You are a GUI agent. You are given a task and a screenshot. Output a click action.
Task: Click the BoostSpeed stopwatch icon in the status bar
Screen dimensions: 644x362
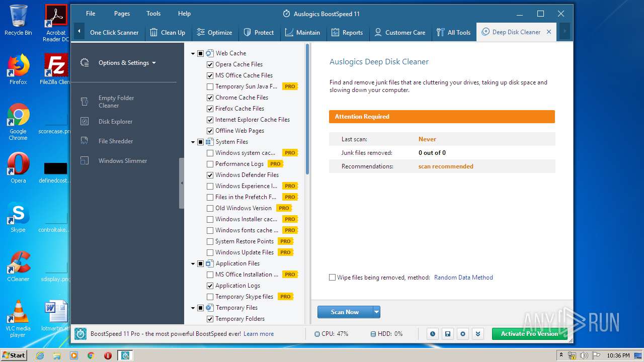80,334
